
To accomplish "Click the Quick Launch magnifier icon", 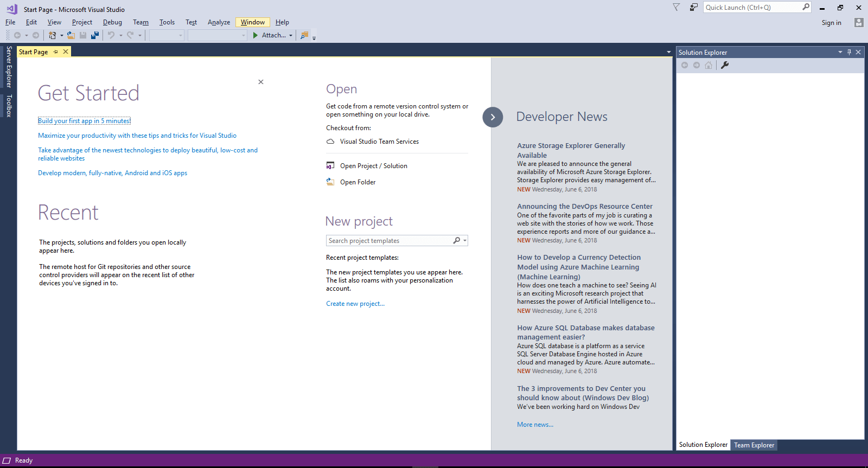I will click(806, 7).
